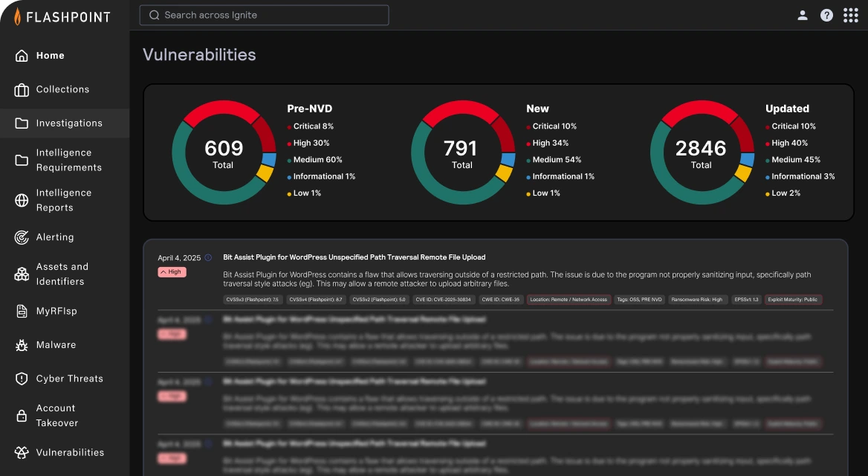
Task: Click the CVSSv2 (Flashpoint): 5.0 tag
Action: pos(379,300)
